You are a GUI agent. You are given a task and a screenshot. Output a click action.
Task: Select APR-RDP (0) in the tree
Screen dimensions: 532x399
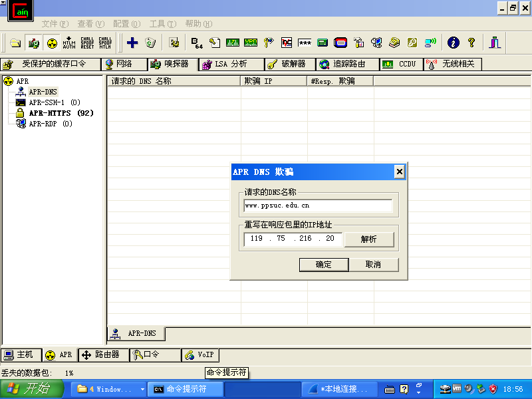click(x=51, y=124)
